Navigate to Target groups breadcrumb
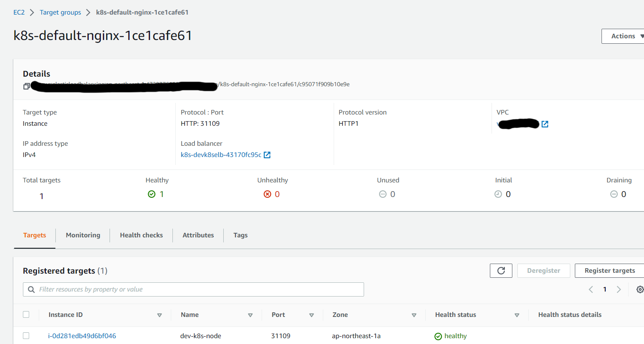 click(60, 12)
